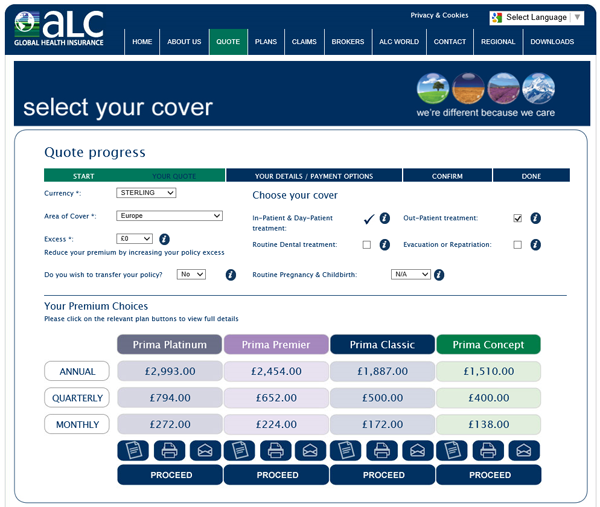The image size is (600, 507).
Task: Click the QUARTERLY payment button
Action: click(77, 398)
